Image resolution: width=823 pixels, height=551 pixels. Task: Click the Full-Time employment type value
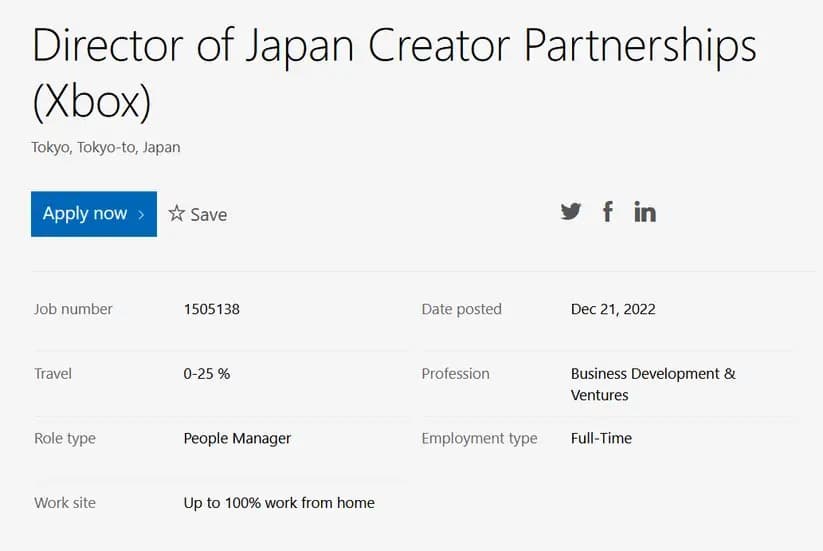[x=601, y=438]
